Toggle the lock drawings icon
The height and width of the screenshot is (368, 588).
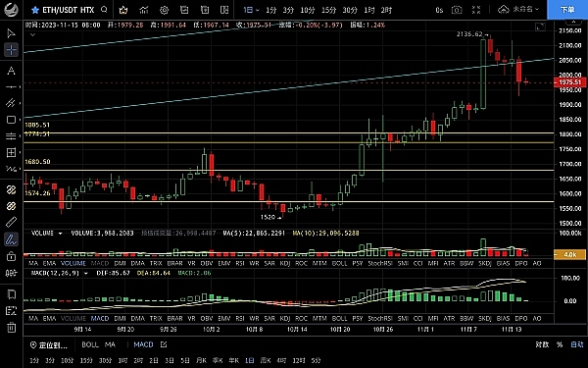(11, 256)
